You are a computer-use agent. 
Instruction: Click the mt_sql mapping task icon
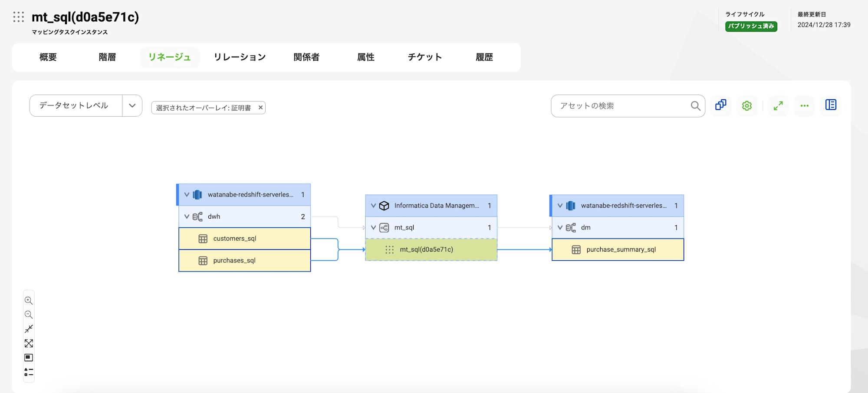click(384, 227)
